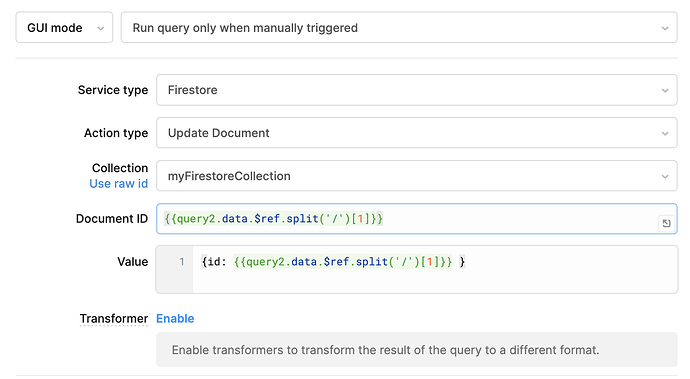Expand the Collection myFirestoreCollection dropdown
This screenshot has width=690, height=379.
click(x=417, y=176)
